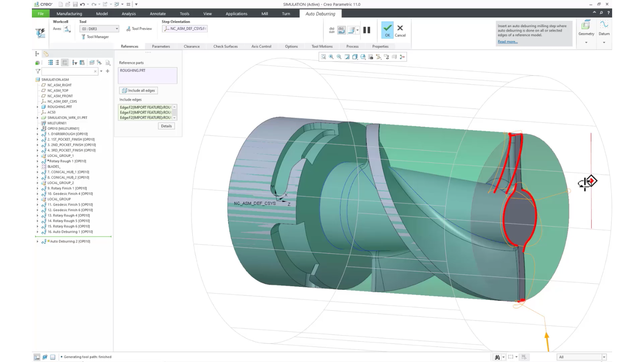The image size is (644, 362).
Task: Expand the ROUGHING.PRT tree node
Action: click(x=38, y=107)
